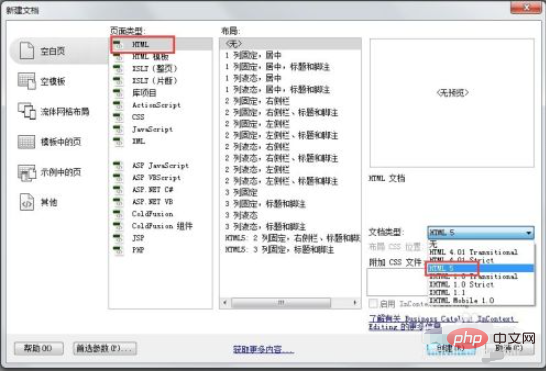Select the <无> layout entry
This screenshot has width=546, height=371.
(x=290, y=44)
